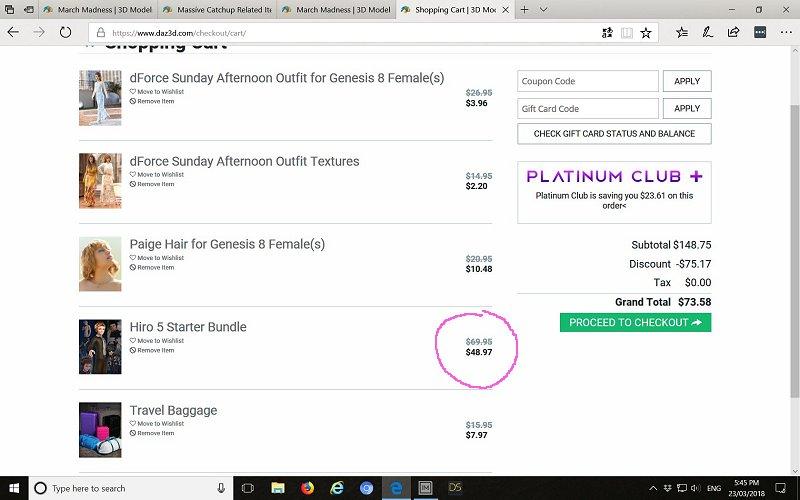The height and width of the screenshot is (500, 800).
Task: Apply the coupon code
Action: pyautogui.click(x=687, y=81)
